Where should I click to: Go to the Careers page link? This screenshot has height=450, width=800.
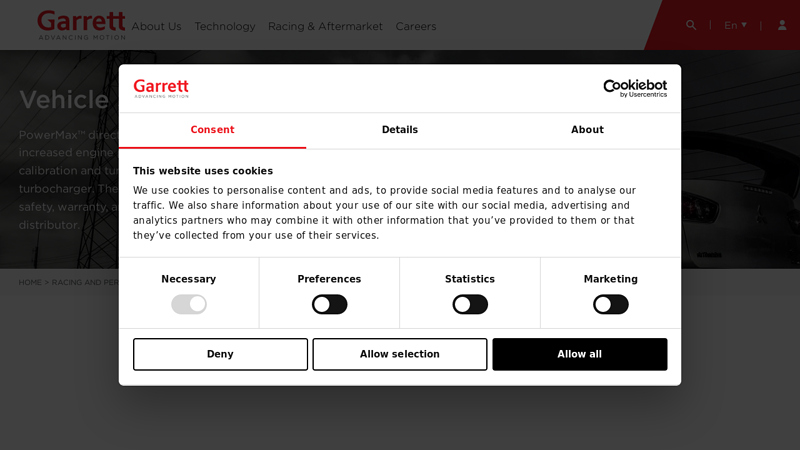tap(416, 26)
